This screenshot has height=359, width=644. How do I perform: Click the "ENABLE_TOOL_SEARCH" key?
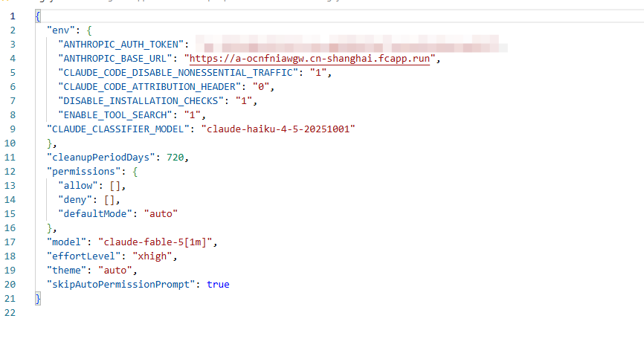[115, 115]
